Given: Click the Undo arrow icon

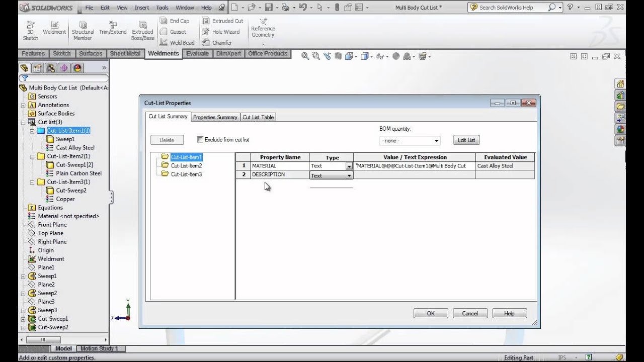Looking at the screenshot, I should (302, 8).
